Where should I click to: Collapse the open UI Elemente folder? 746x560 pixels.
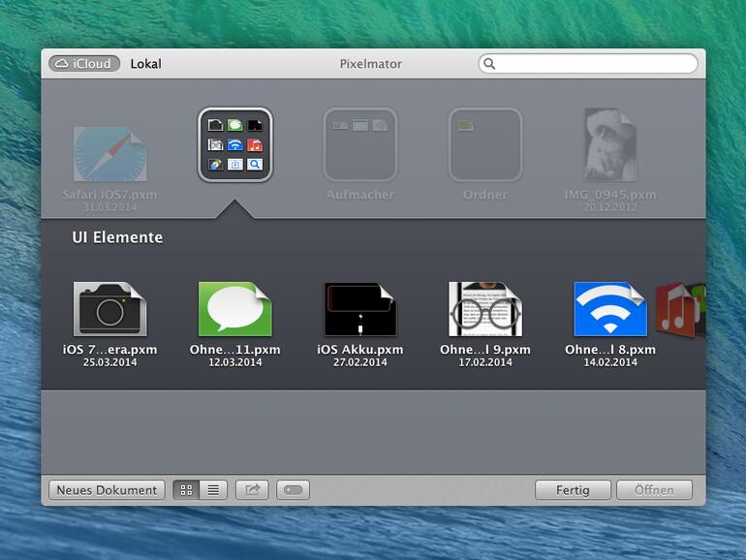pyautogui.click(x=234, y=144)
